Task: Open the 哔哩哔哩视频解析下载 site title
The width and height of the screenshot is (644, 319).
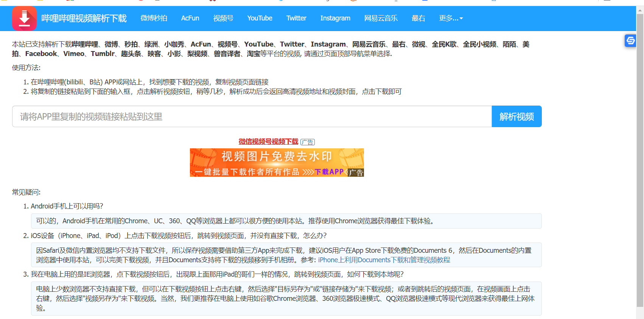Action: click(84, 18)
